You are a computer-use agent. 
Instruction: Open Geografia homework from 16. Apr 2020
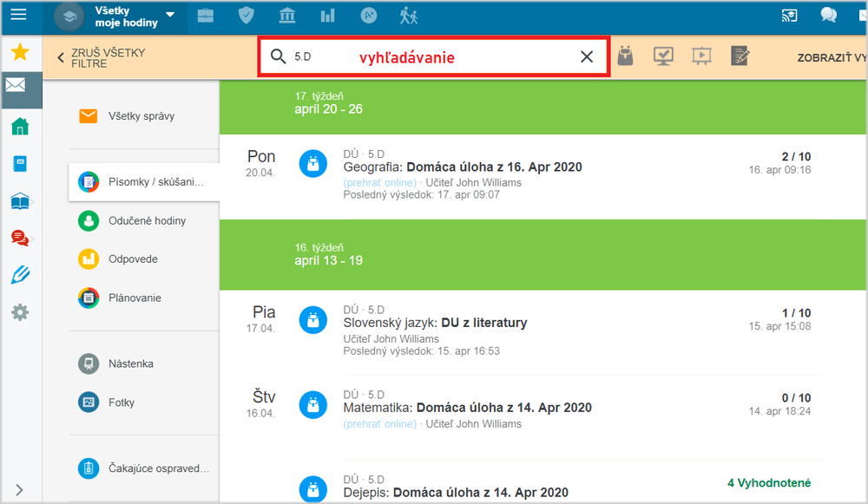pyautogui.click(x=463, y=167)
